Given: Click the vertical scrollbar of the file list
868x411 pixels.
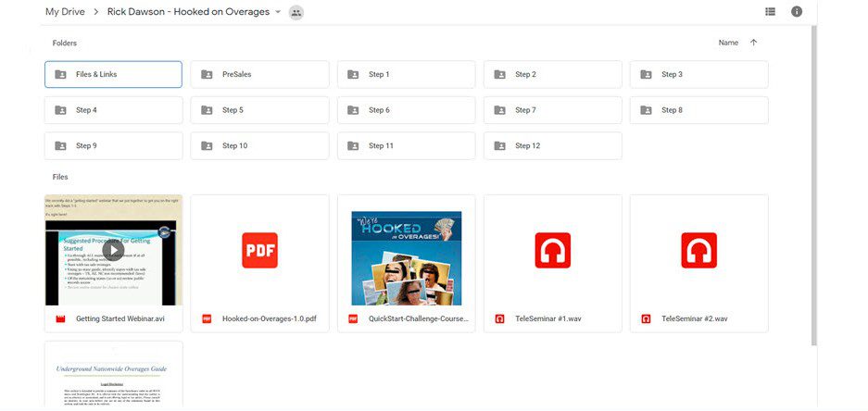Looking at the screenshot, I should coord(813,185).
